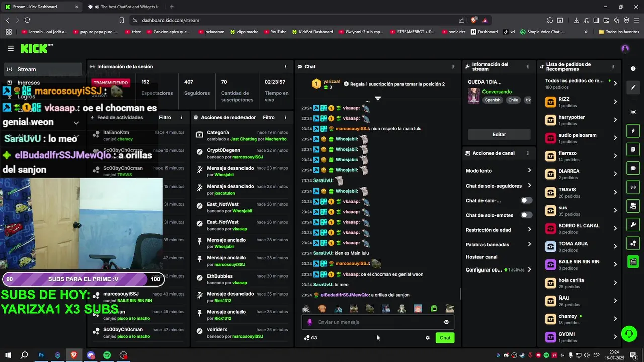The width and height of the screenshot is (644, 362).
Task: Click the server-like icon in right sidebar
Action: coord(633,206)
